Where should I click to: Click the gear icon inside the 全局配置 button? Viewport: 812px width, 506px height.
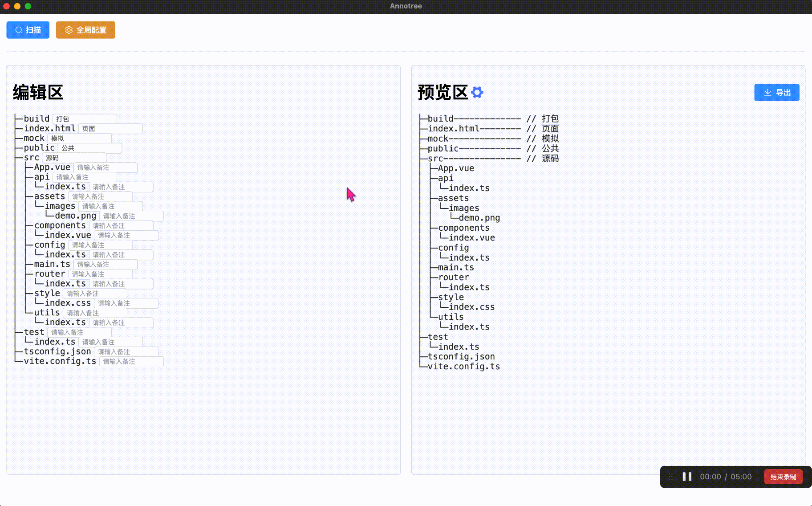69,30
